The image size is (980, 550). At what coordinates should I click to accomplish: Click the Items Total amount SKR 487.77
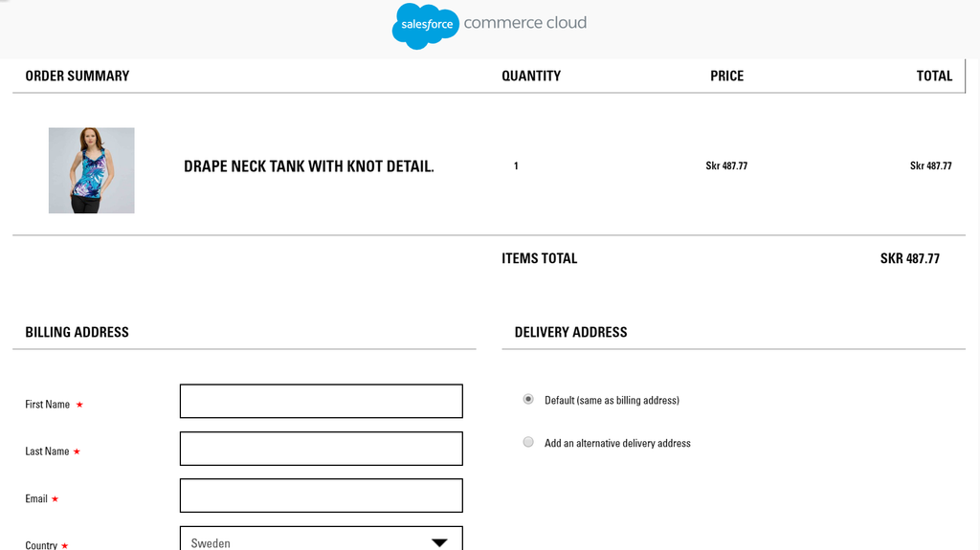[x=909, y=258]
